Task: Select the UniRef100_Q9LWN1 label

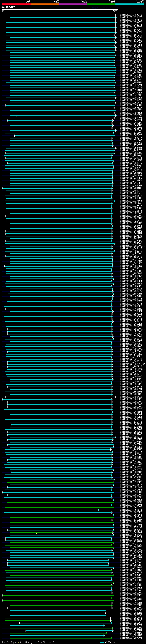Action: (x=131, y=50)
